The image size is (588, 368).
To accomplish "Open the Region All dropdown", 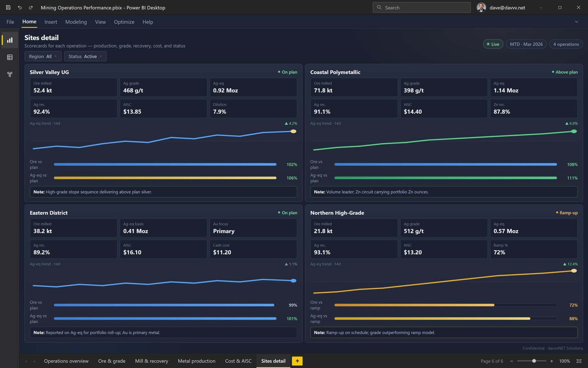I will pos(43,56).
